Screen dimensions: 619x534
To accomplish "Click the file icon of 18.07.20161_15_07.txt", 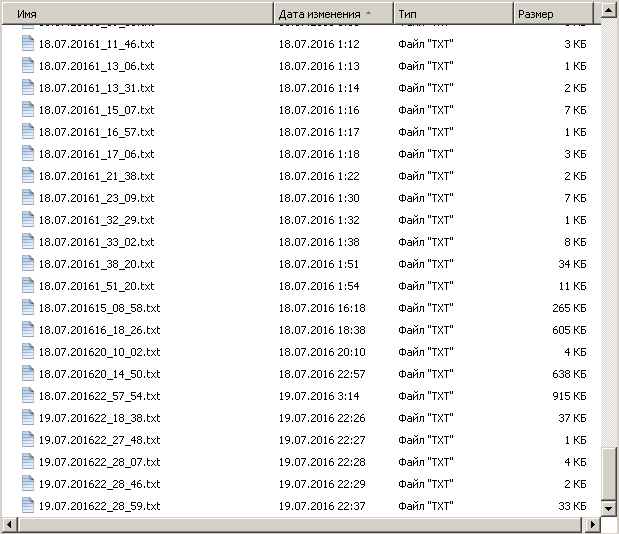I will tap(28, 109).
